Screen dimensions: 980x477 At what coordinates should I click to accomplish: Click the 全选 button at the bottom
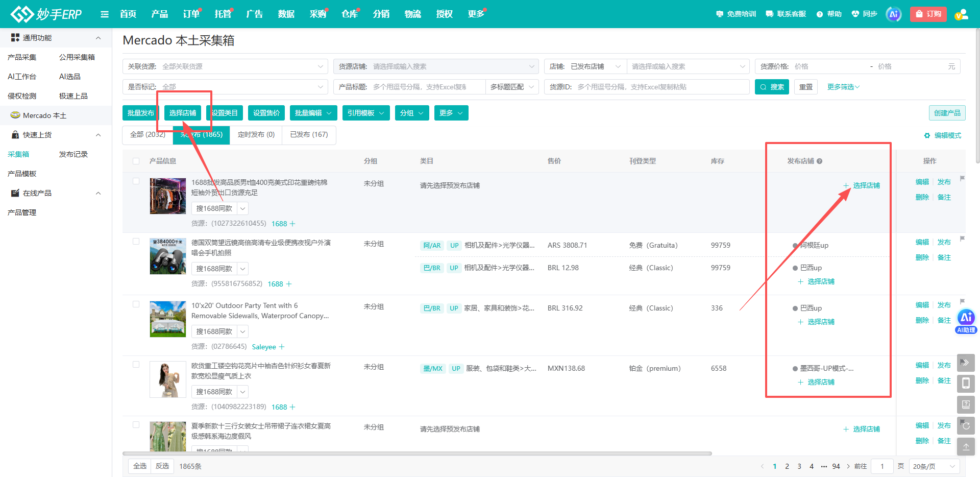coord(140,466)
